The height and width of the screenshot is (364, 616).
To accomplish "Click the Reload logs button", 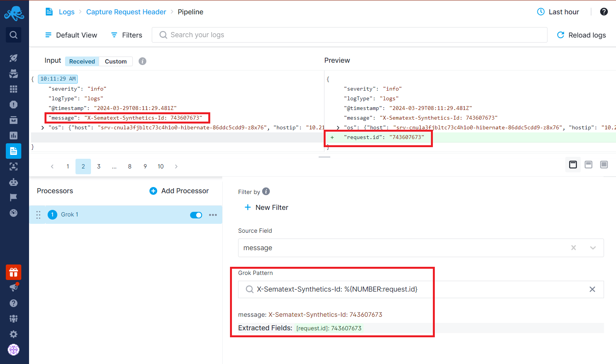I will 581,35.
